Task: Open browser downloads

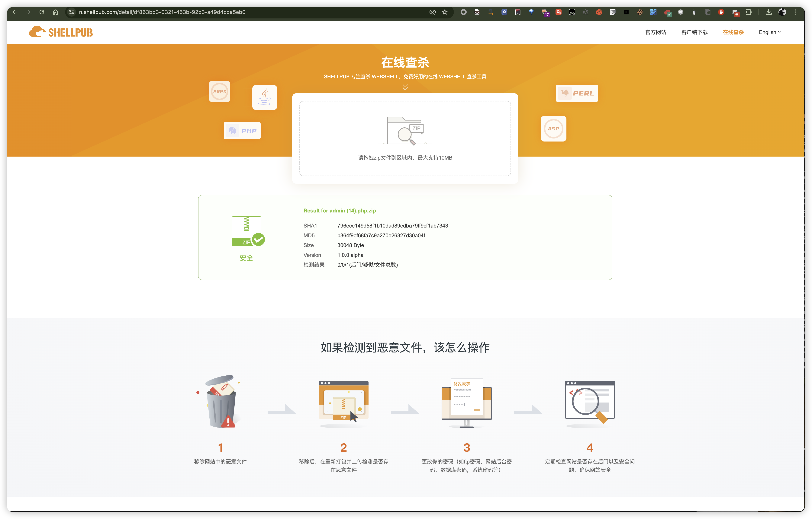Action: click(x=768, y=12)
